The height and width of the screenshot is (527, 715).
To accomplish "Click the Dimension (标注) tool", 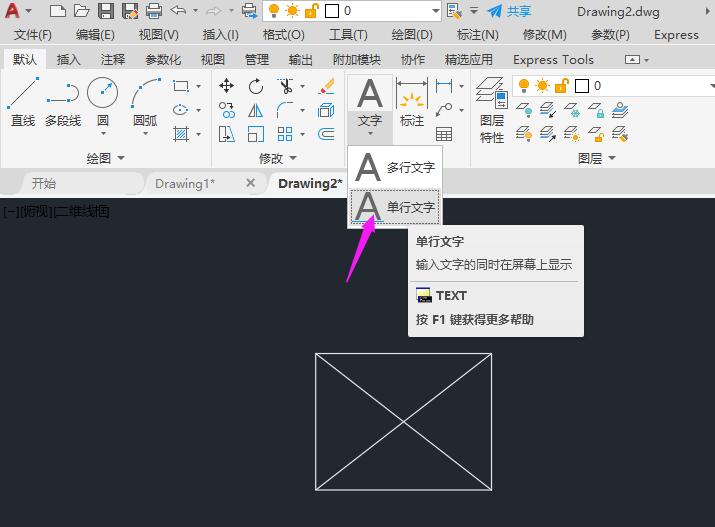I will click(x=412, y=102).
